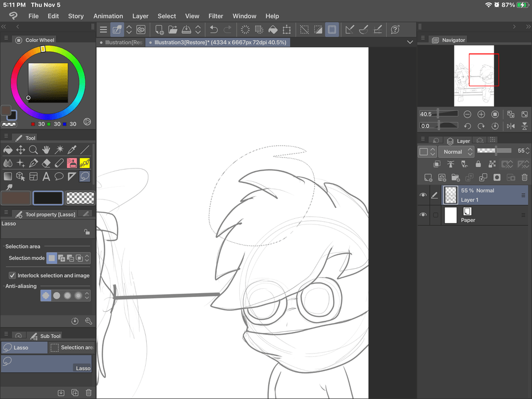Viewport: 532px width, 399px height.
Task: Toggle Lock transparent pixels icon
Action: [492, 164]
